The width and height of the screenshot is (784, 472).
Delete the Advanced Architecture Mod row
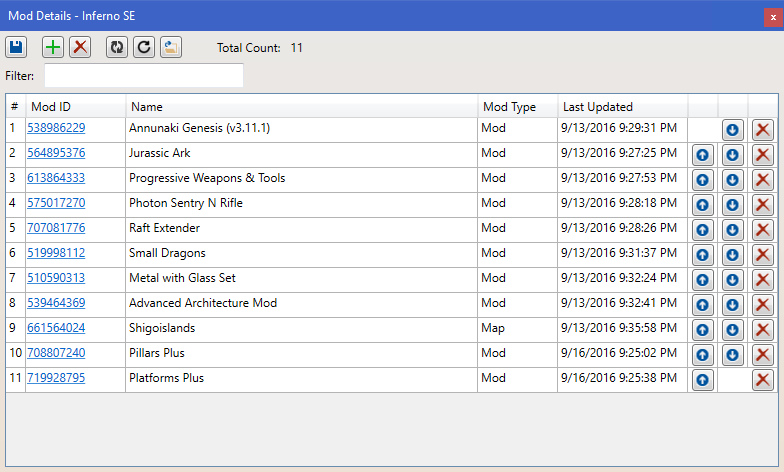click(762, 305)
